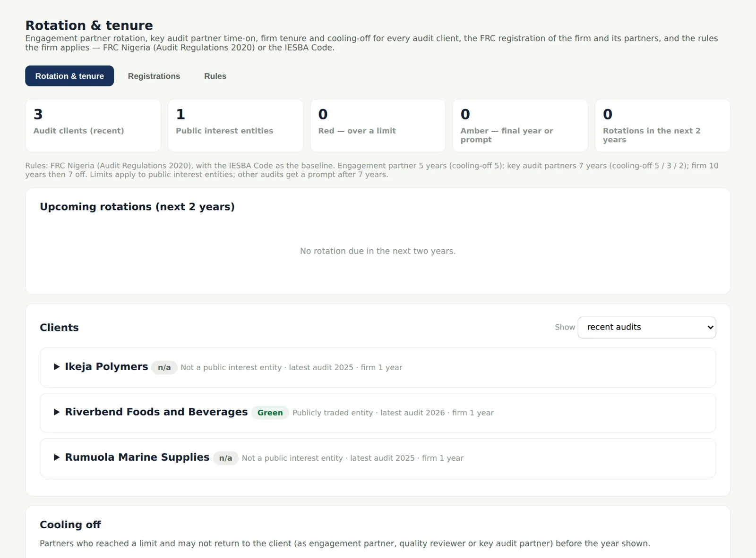Expand the Ikeja Polymers disclosure triangle

tap(57, 367)
